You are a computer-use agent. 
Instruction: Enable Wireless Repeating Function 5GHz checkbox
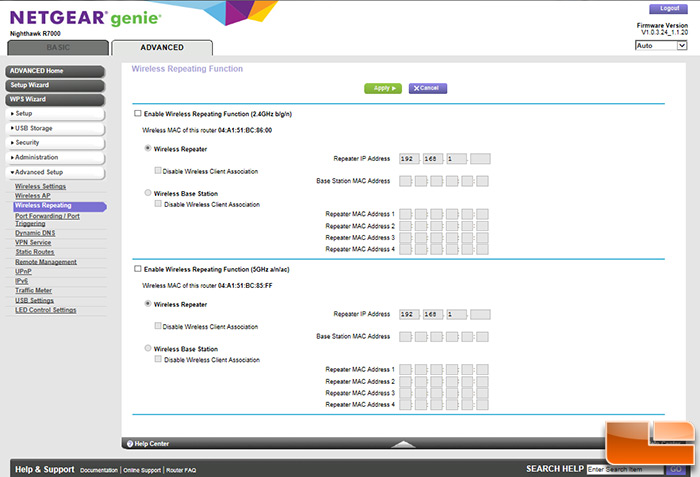point(138,269)
